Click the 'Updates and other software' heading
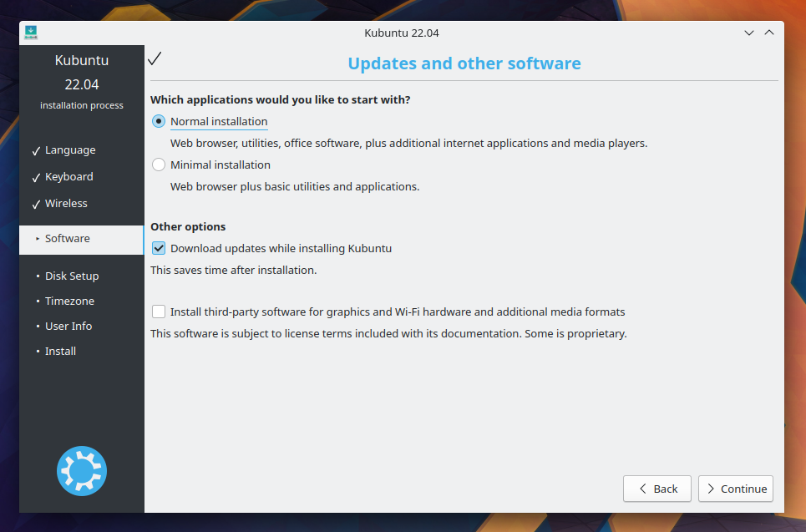Image resolution: width=806 pixels, height=532 pixels. pyautogui.click(x=464, y=63)
